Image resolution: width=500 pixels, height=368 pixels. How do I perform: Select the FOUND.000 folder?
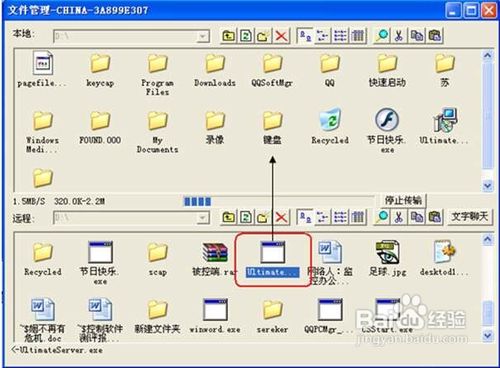point(100,128)
